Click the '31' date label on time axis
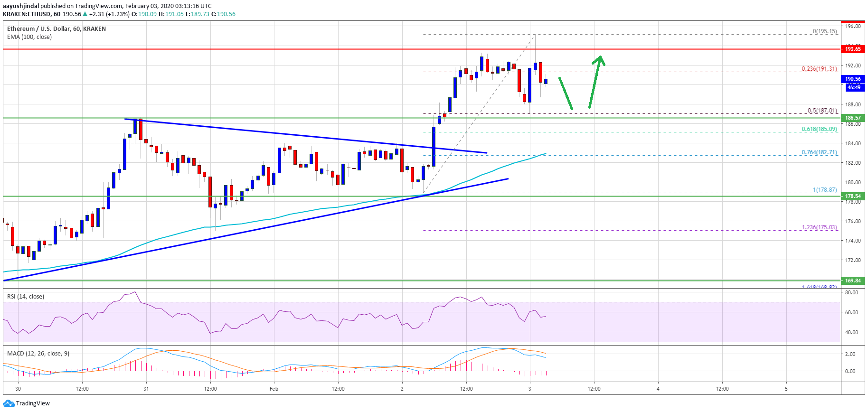Viewport: 868px width, 412px height. (x=146, y=389)
